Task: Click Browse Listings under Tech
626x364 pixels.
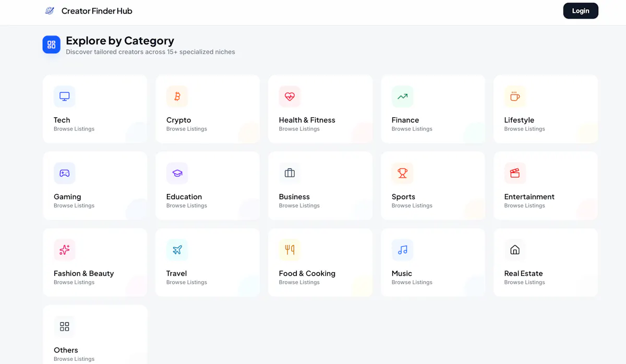Action: (x=74, y=129)
